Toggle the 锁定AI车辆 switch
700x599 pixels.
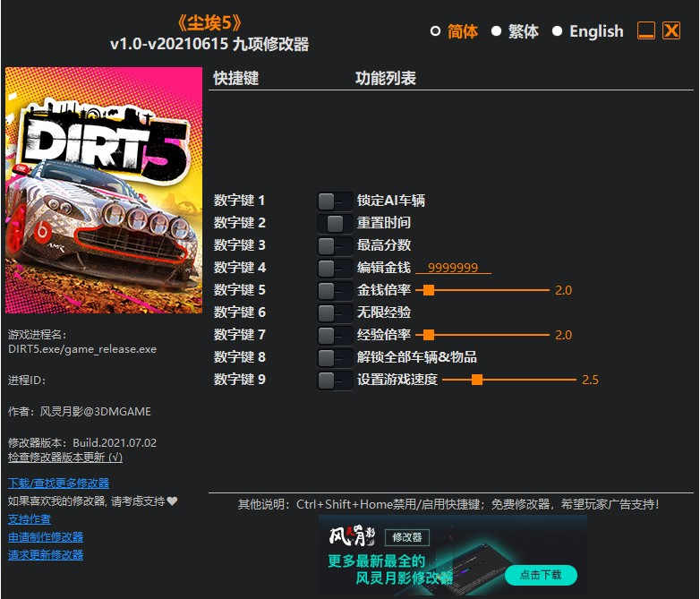point(335,201)
